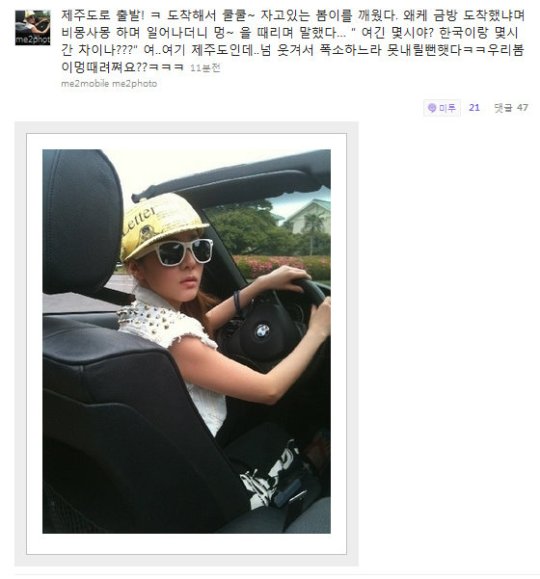Follow the me2photo tag link

pos(134,84)
